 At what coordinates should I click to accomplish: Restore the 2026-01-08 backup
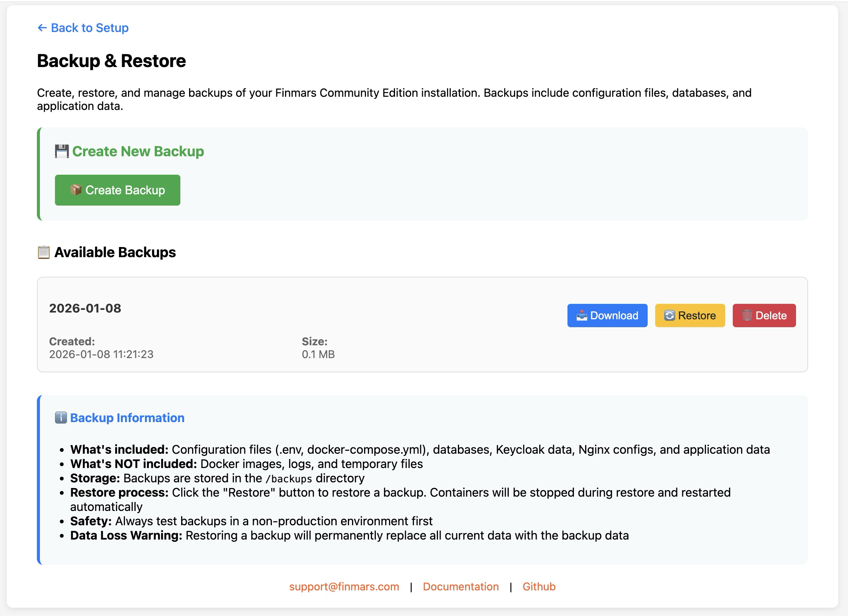click(690, 316)
